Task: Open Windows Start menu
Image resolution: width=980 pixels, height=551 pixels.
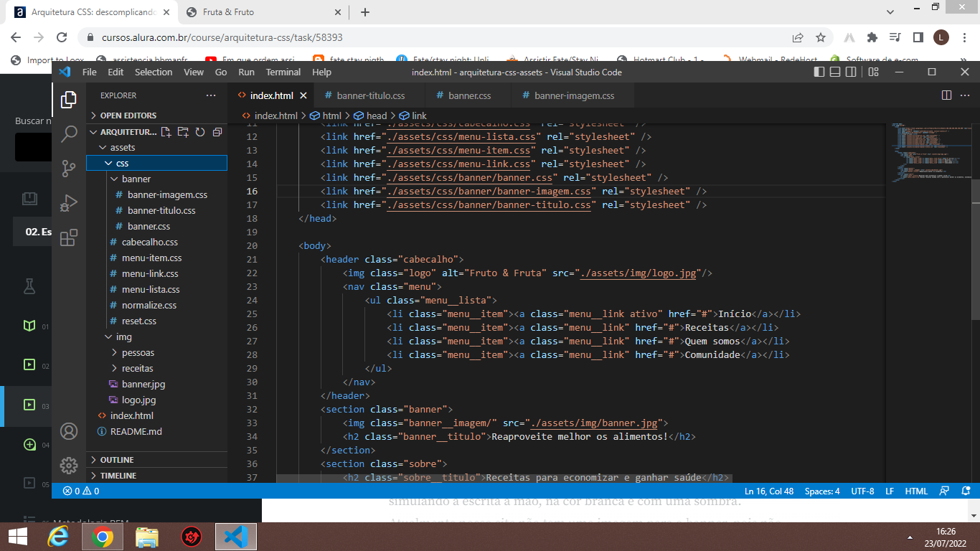Action: pos(17,537)
